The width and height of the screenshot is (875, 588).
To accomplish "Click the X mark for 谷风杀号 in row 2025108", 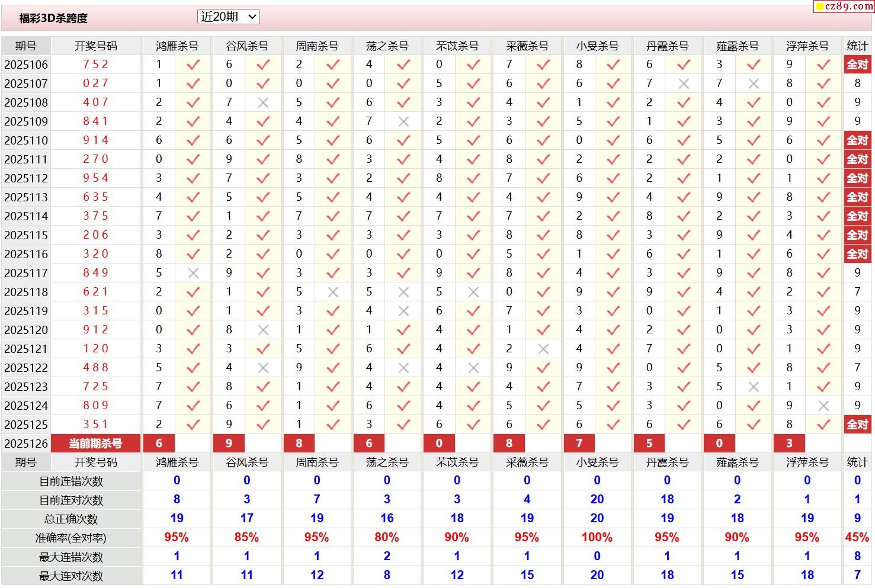I will (x=263, y=102).
